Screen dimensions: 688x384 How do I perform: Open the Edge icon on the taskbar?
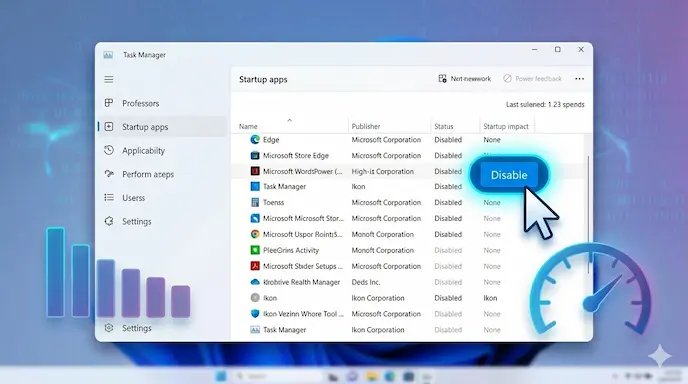coord(390,377)
